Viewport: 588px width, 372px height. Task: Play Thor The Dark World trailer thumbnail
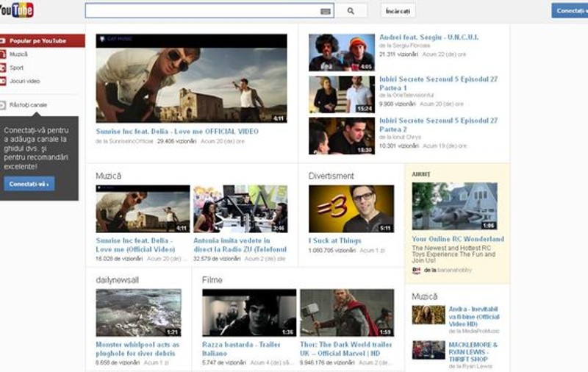coord(347,312)
